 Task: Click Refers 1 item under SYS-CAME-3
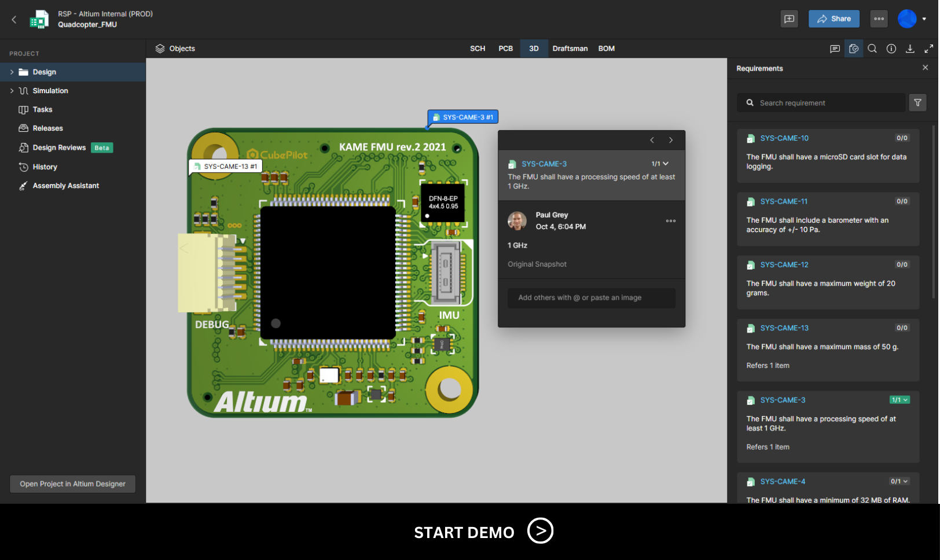point(768,447)
